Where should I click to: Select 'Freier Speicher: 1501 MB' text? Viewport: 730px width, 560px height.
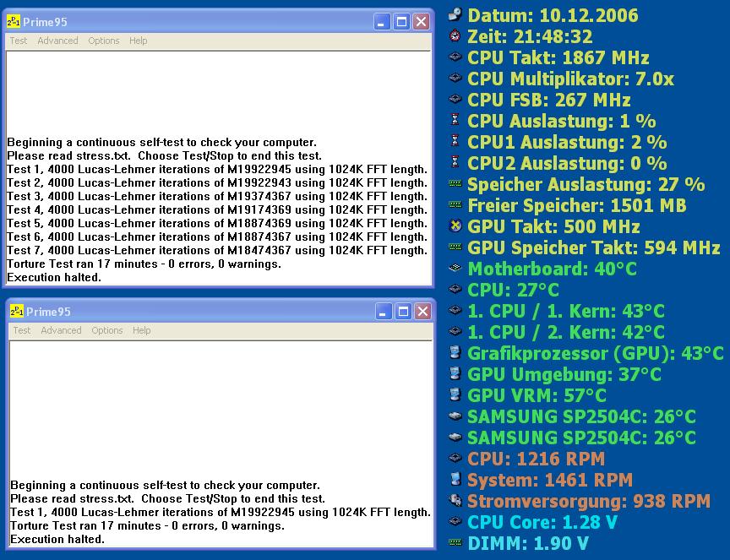(577, 205)
